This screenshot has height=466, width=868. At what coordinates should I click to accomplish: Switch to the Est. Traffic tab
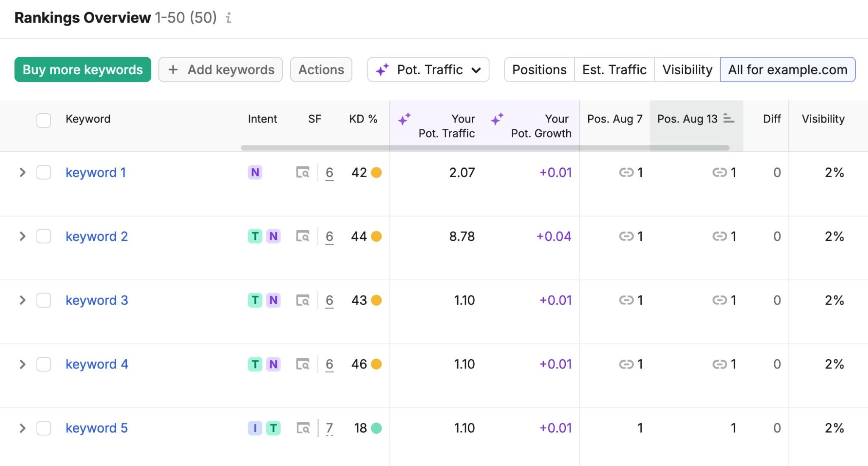point(614,70)
